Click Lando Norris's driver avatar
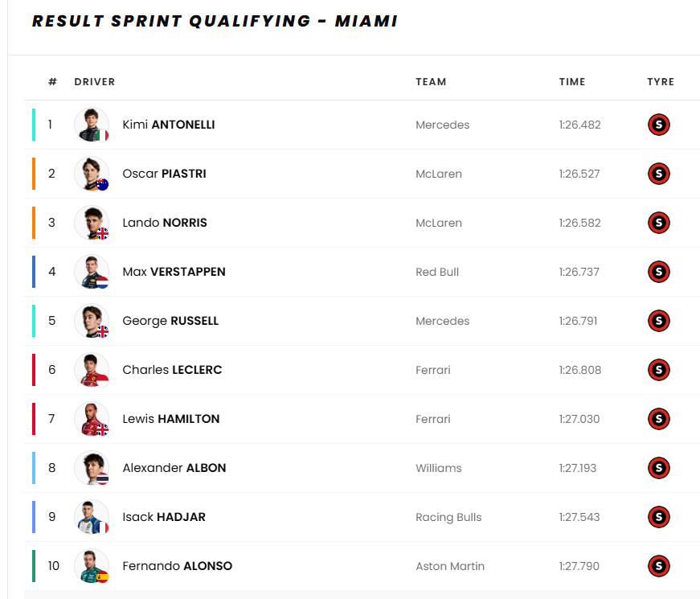The width and height of the screenshot is (700, 599). coord(92,223)
